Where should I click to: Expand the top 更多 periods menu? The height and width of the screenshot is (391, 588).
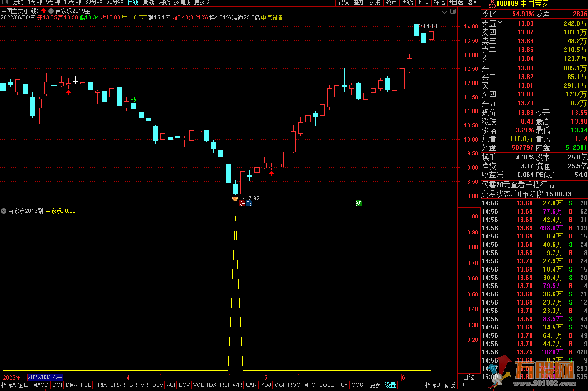tap(202, 2)
